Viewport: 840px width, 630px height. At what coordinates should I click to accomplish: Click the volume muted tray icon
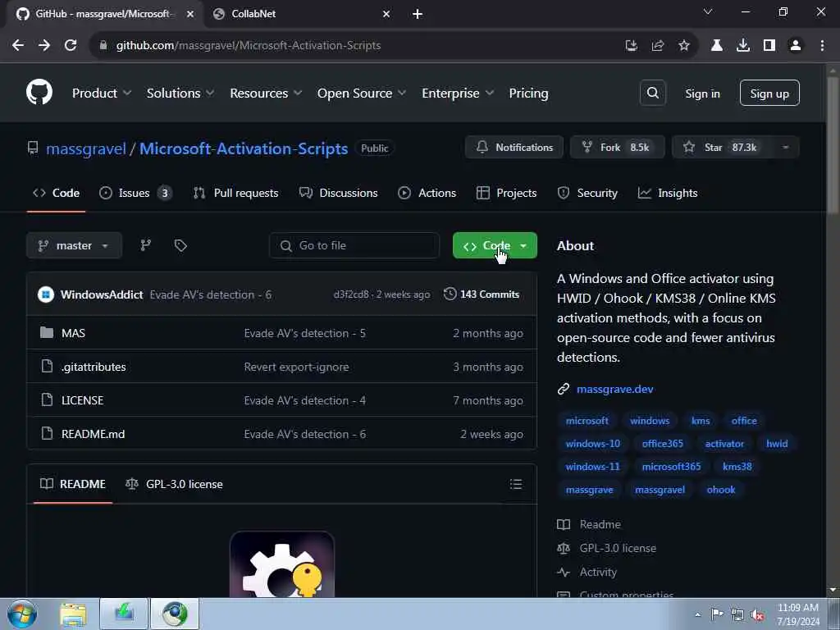coord(757,615)
